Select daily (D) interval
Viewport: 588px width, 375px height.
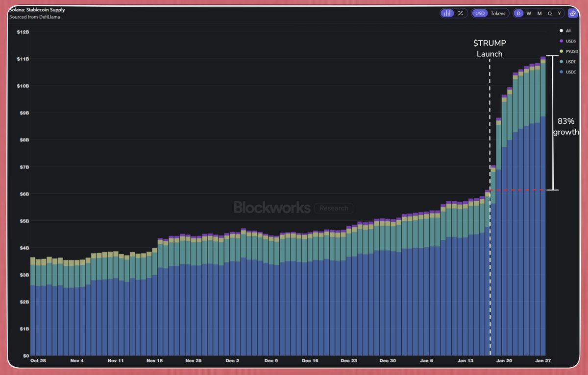tap(518, 13)
